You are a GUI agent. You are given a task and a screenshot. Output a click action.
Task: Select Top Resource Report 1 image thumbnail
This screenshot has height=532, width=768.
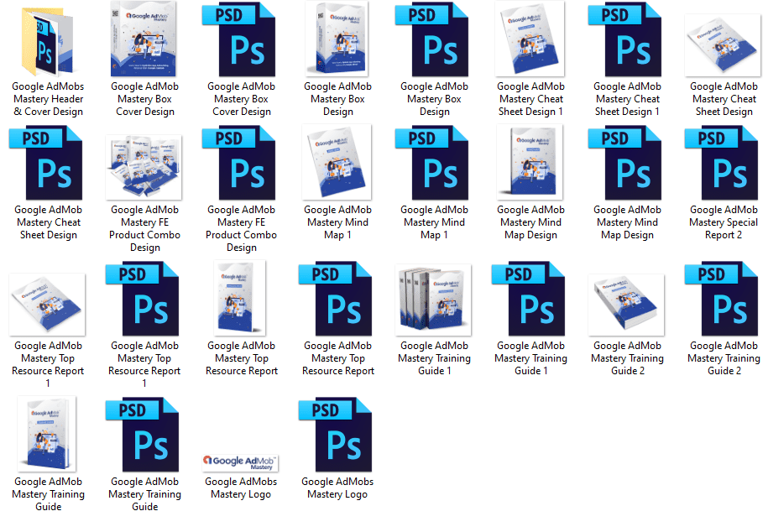pyautogui.click(x=47, y=305)
